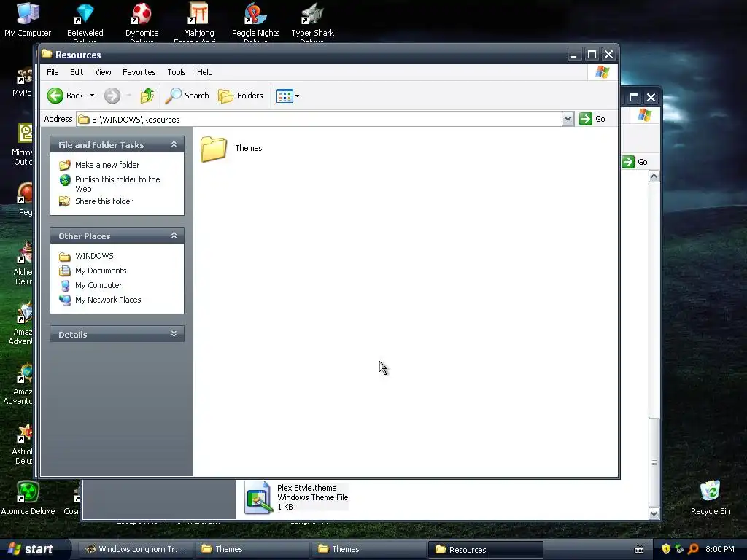Viewport: 747px width, 560px height.
Task: Maximize the background Themes window
Action: click(x=634, y=98)
